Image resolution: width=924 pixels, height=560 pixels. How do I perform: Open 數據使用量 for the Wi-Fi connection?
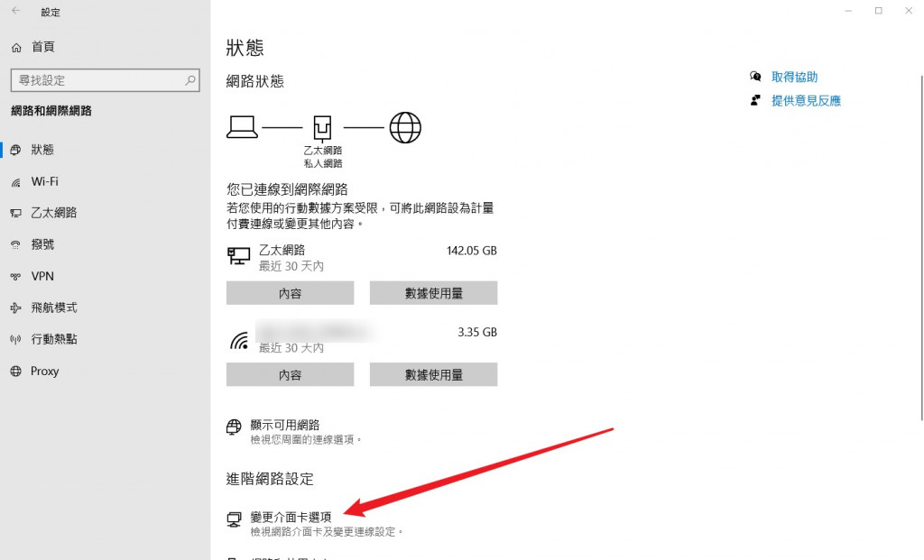tap(434, 374)
